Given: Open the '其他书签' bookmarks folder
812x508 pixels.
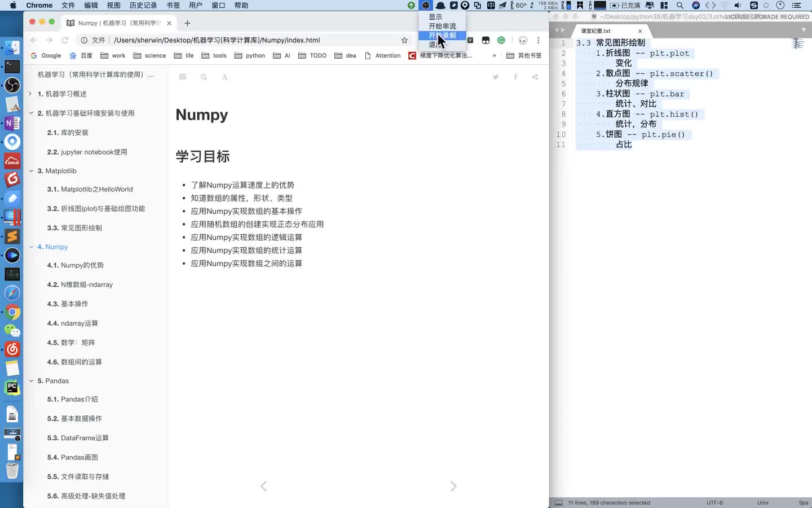Looking at the screenshot, I should tap(524, 55).
